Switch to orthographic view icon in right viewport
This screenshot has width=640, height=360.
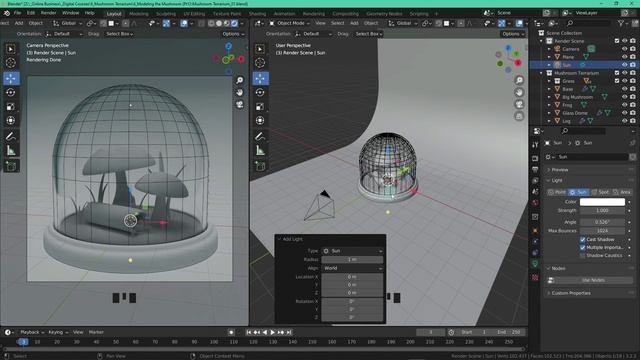519,116
